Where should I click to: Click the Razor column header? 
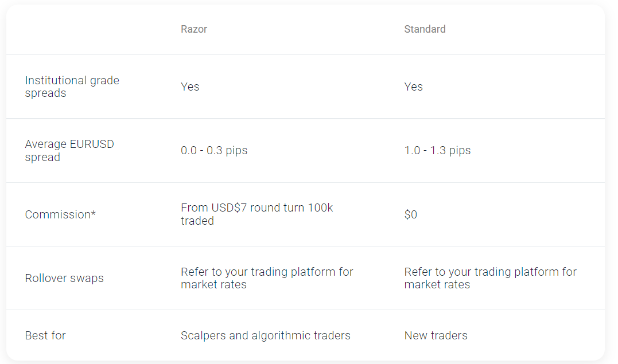[x=194, y=29]
